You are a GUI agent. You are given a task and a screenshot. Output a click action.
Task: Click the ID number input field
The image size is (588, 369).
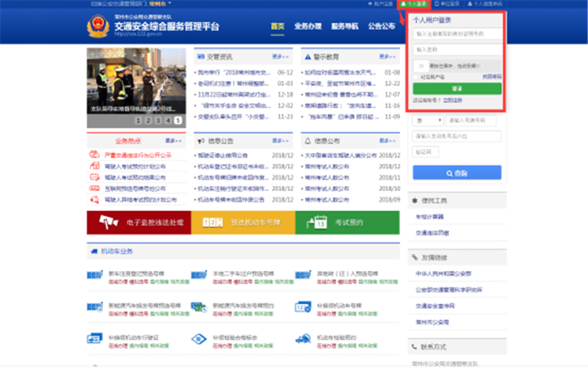[x=457, y=34]
